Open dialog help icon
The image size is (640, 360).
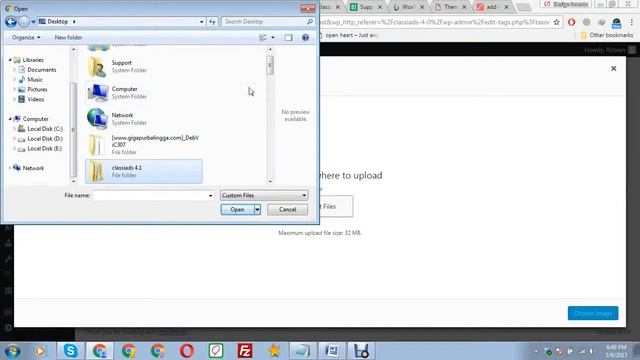[x=305, y=38]
